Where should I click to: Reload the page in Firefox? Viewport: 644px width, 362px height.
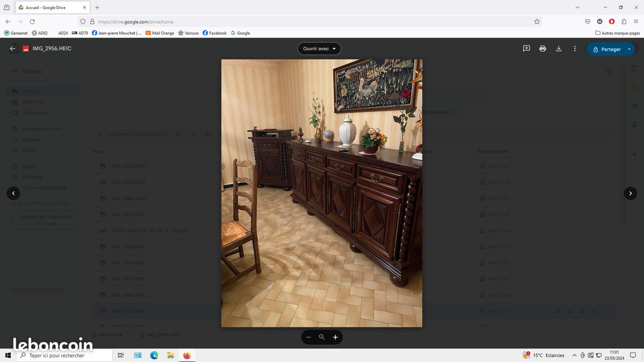tap(32, 21)
